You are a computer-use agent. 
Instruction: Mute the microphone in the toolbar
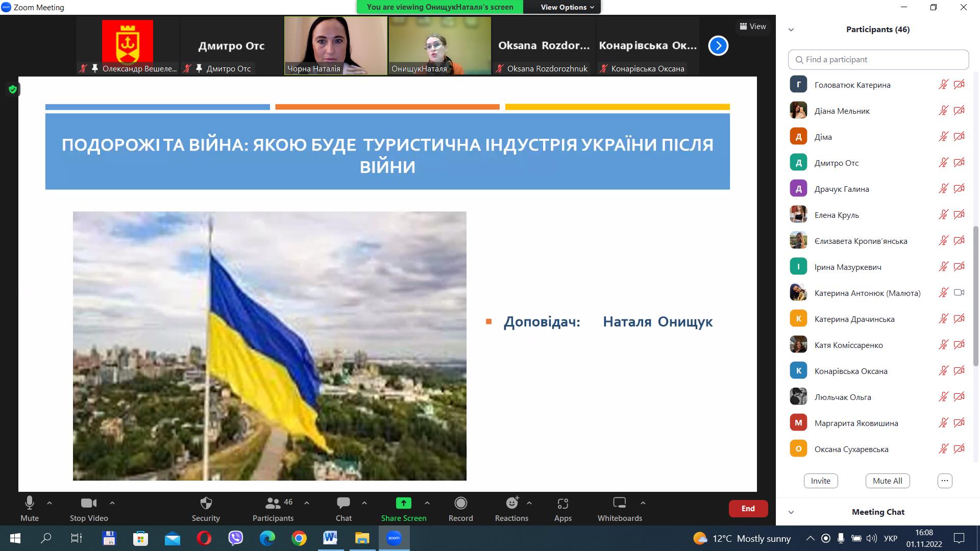(x=29, y=504)
